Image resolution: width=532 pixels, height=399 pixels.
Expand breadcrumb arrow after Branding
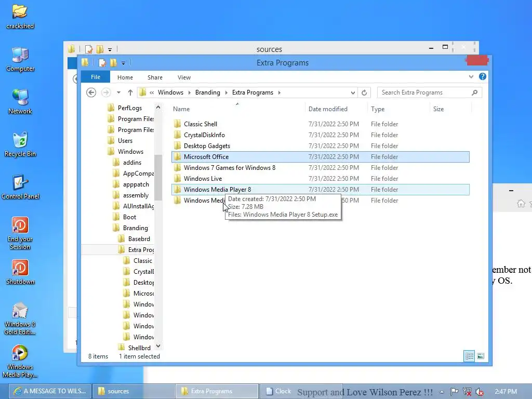click(227, 92)
